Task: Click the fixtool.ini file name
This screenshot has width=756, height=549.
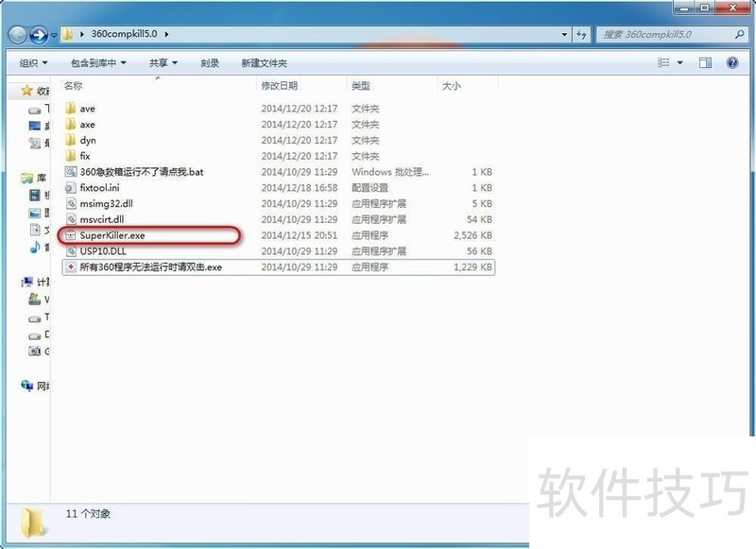Action: [100, 187]
